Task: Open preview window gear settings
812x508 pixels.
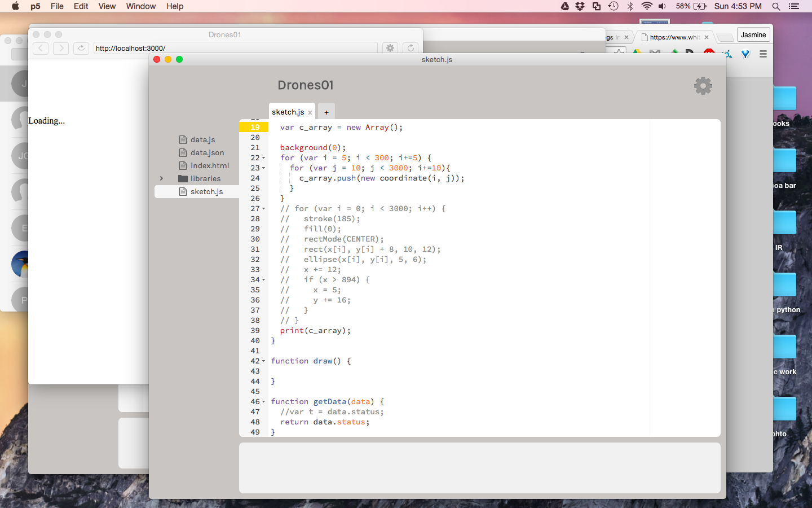Action: pos(390,49)
